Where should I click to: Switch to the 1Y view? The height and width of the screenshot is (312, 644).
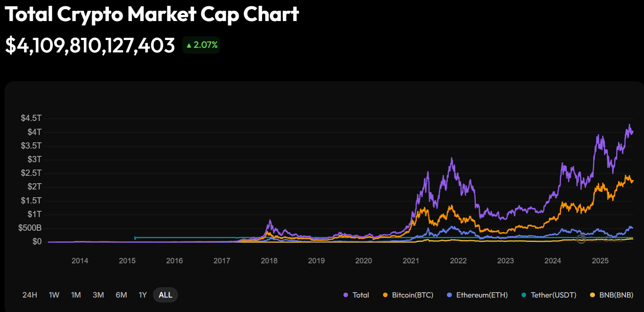pyautogui.click(x=143, y=295)
